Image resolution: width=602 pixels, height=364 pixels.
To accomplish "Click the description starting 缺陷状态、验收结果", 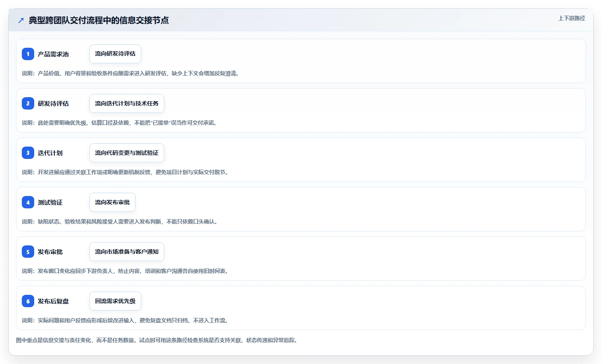I will coord(120,222).
